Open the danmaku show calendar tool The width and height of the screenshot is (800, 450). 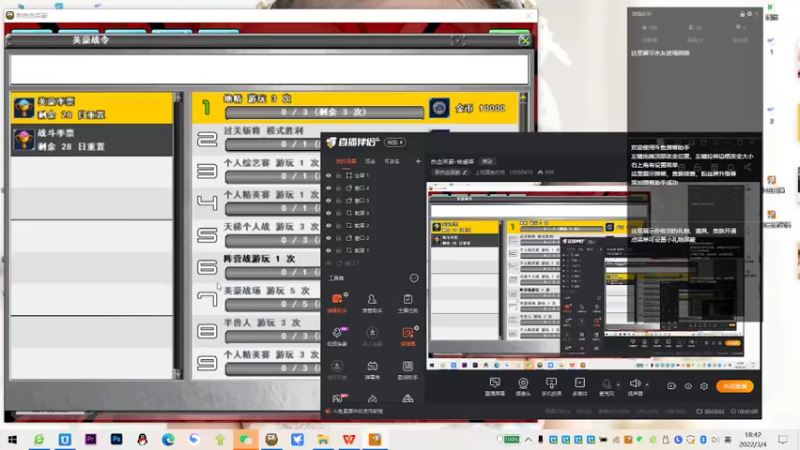click(372, 370)
